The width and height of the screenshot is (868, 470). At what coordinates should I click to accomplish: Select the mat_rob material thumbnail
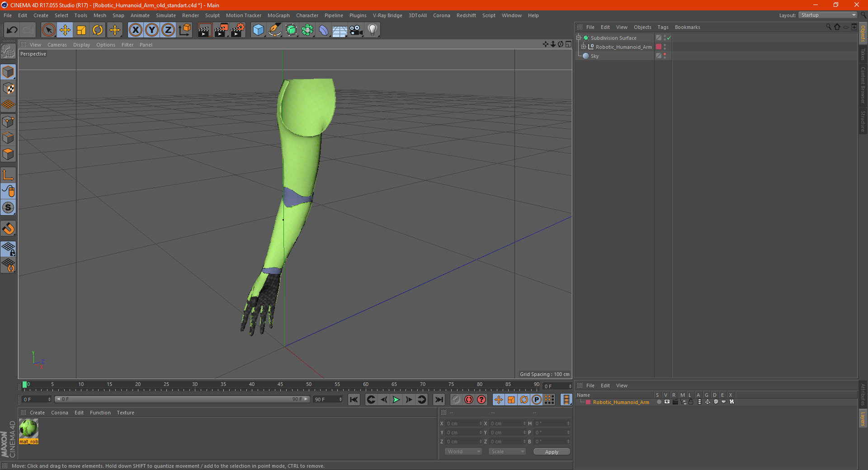(28, 429)
